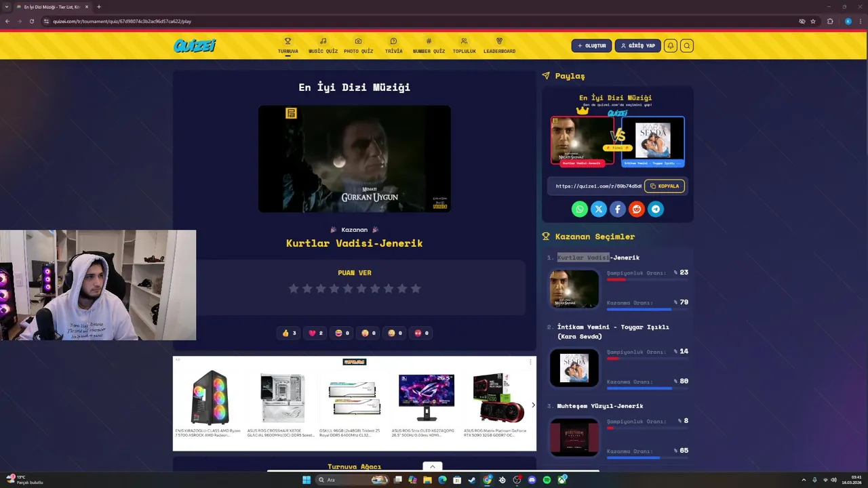The image size is (868, 488).
Task: Click Kurtlar Vadisi Şampiyonluk Oranı bar
Action: click(x=647, y=279)
